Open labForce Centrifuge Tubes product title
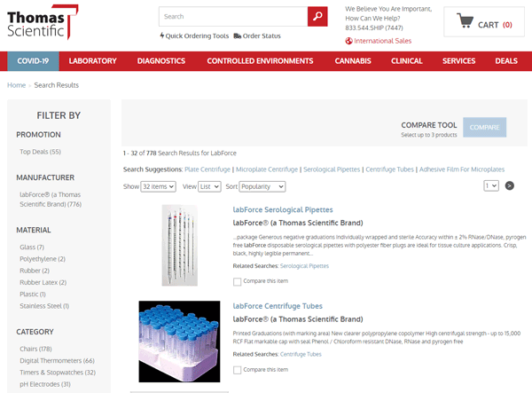Viewport: 532px width, 393px height. pyautogui.click(x=278, y=306)
